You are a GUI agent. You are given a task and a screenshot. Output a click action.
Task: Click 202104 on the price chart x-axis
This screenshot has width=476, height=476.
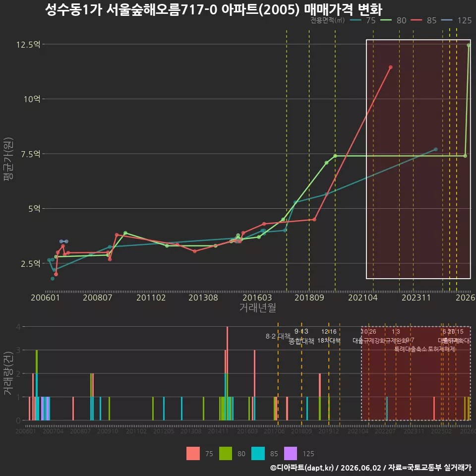click(363, 297)
